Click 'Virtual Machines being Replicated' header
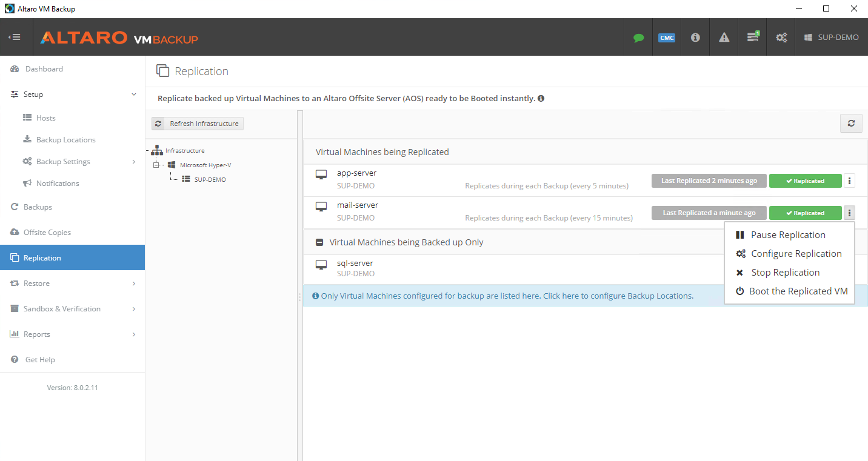This screenshot has height=461, width=868. click(x=382, y=152)
